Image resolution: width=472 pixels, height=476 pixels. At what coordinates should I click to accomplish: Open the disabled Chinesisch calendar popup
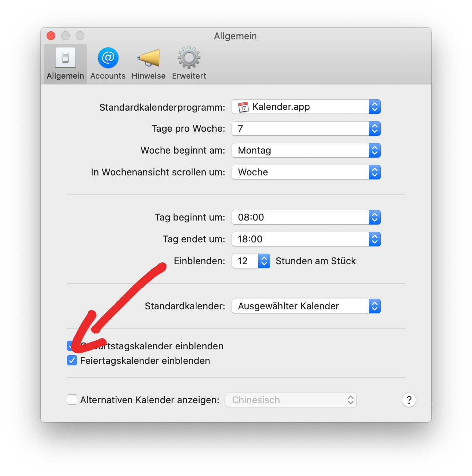[291, 400]
